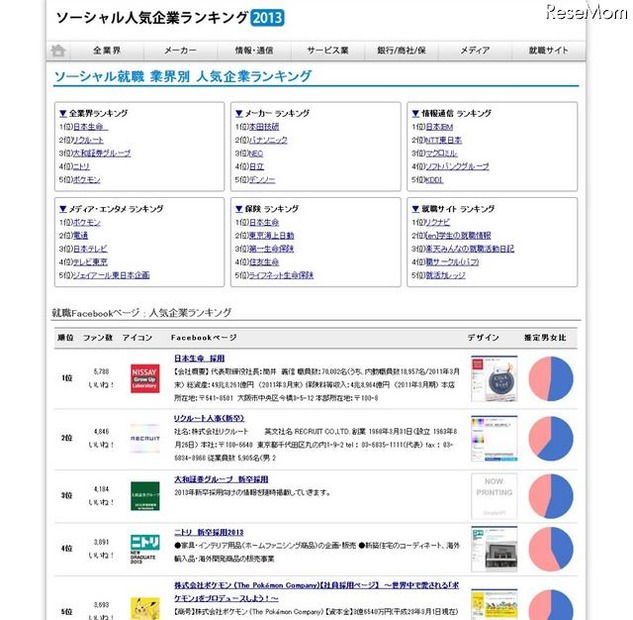Switch to the 情報・通信 tab
This screenshot has width=633, height=620.
point(254,51)
